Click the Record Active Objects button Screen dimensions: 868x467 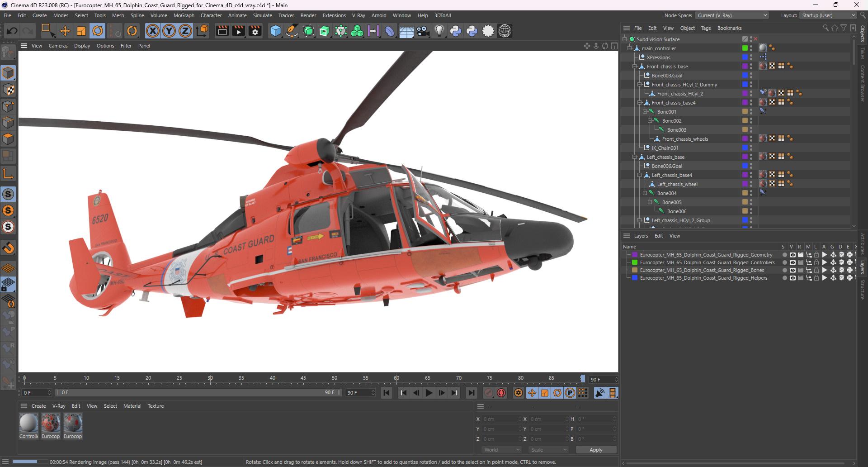(x=489, y=393)
